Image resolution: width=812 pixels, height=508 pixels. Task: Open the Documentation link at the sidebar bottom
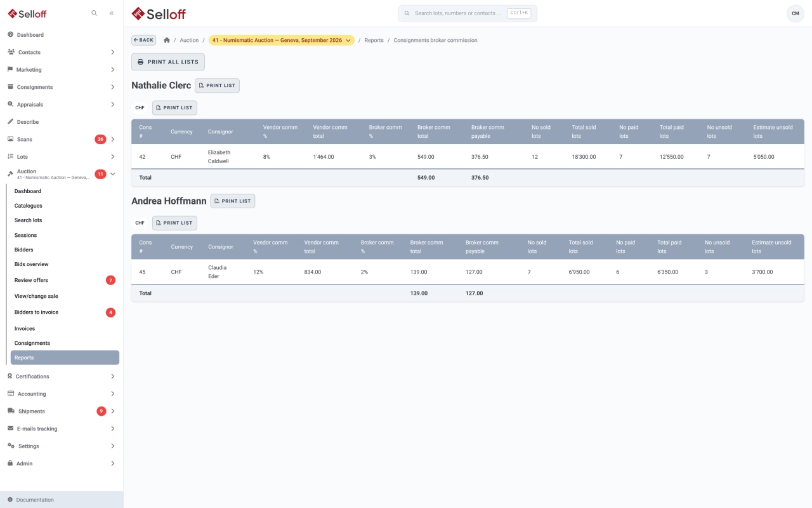62,500
